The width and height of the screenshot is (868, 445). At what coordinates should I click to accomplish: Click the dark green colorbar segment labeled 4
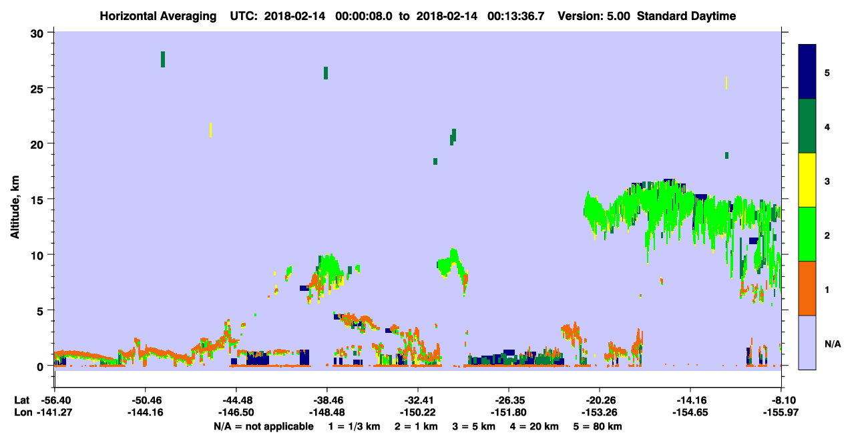807,126
